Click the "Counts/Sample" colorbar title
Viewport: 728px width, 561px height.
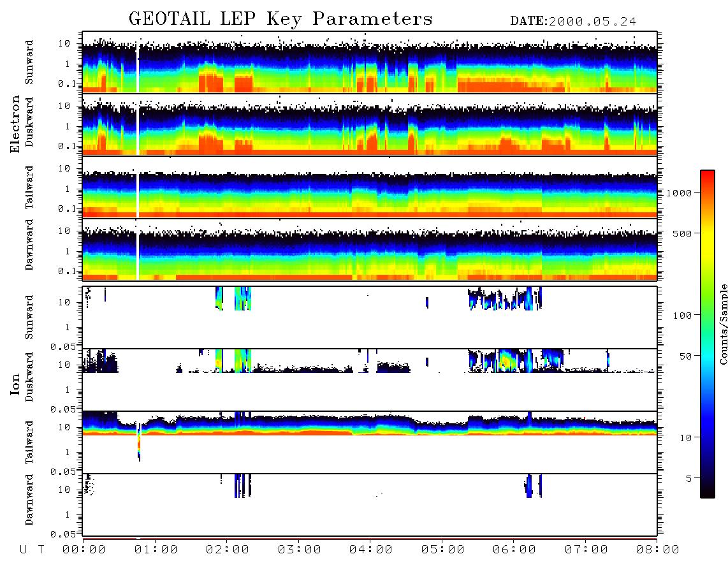[723, 324]
